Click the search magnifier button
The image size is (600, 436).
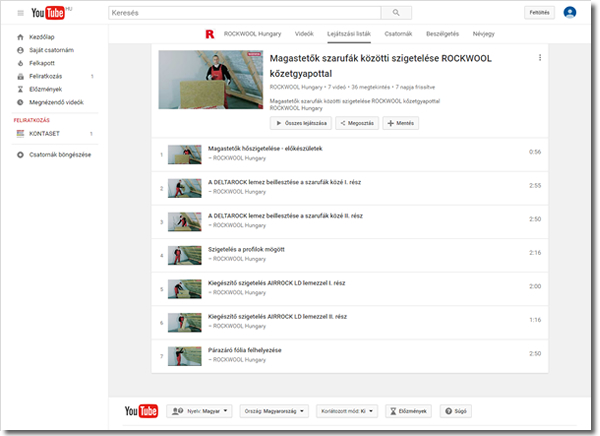[396, 13]
